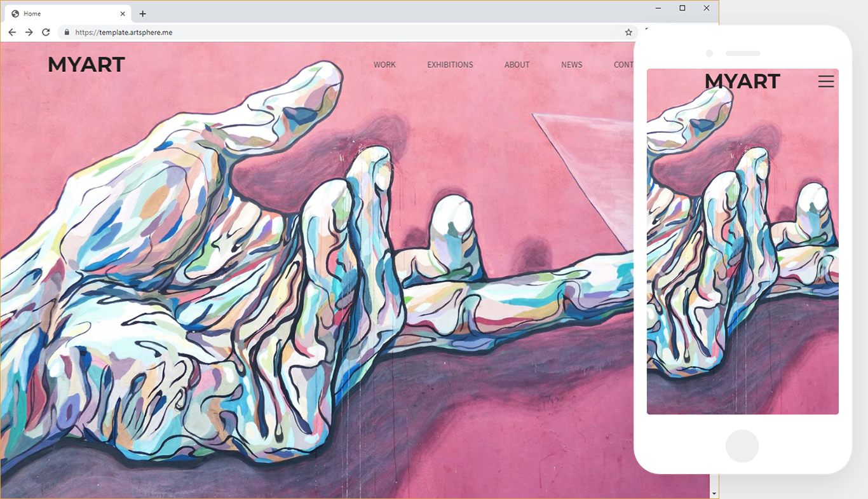Screen dimensions: 868x499
Task: Bookmark this page with the star icon
Action: tap(628, 32)
